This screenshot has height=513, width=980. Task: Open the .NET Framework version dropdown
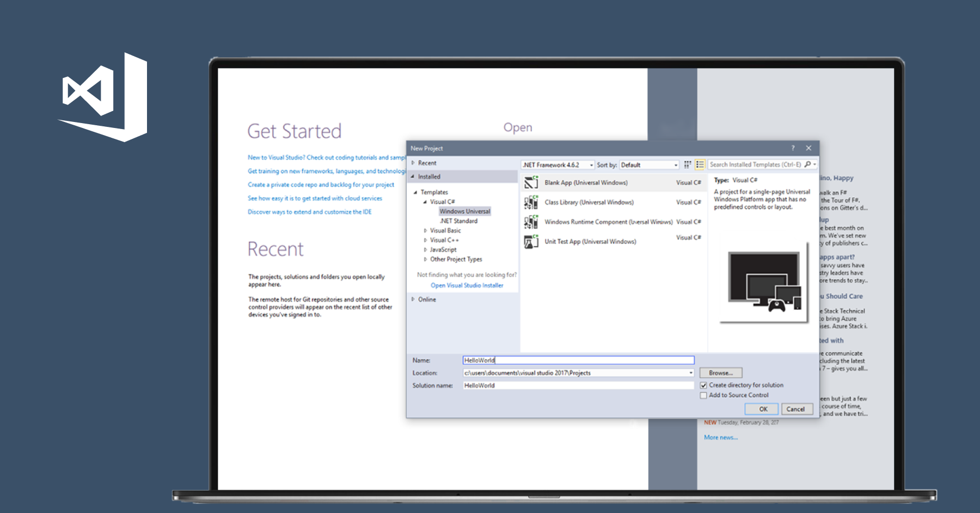[558, 165]
